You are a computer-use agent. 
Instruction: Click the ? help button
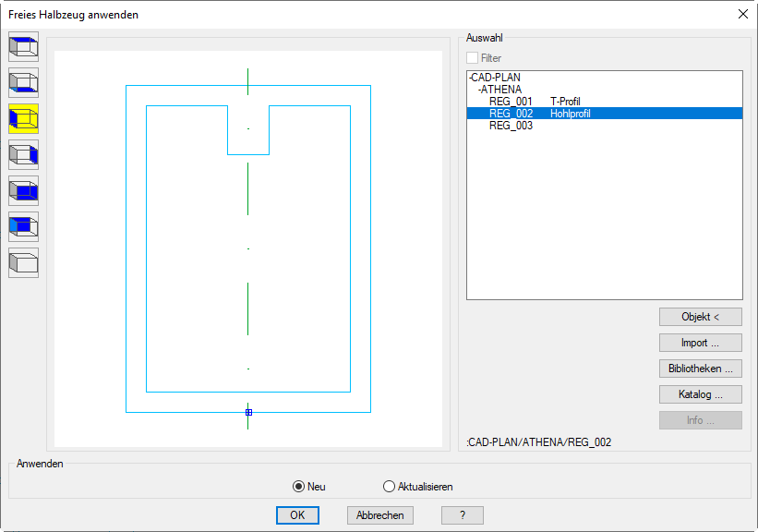click(x=462, y=515)
